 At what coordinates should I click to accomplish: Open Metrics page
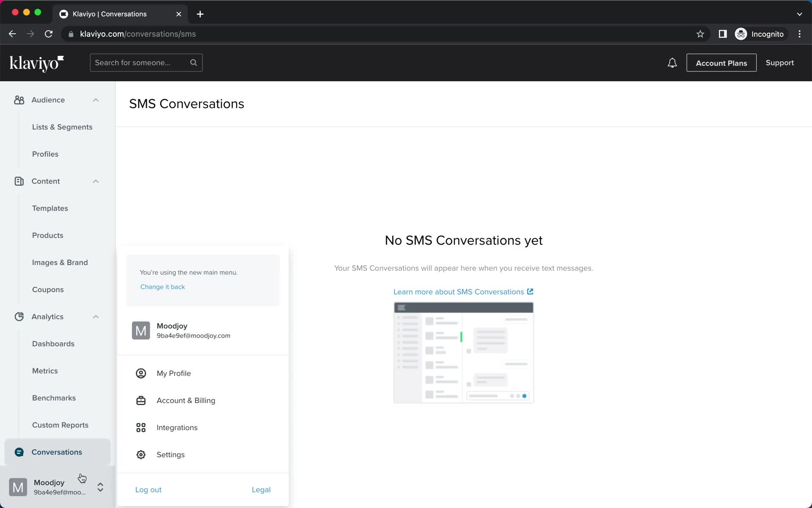45,371
